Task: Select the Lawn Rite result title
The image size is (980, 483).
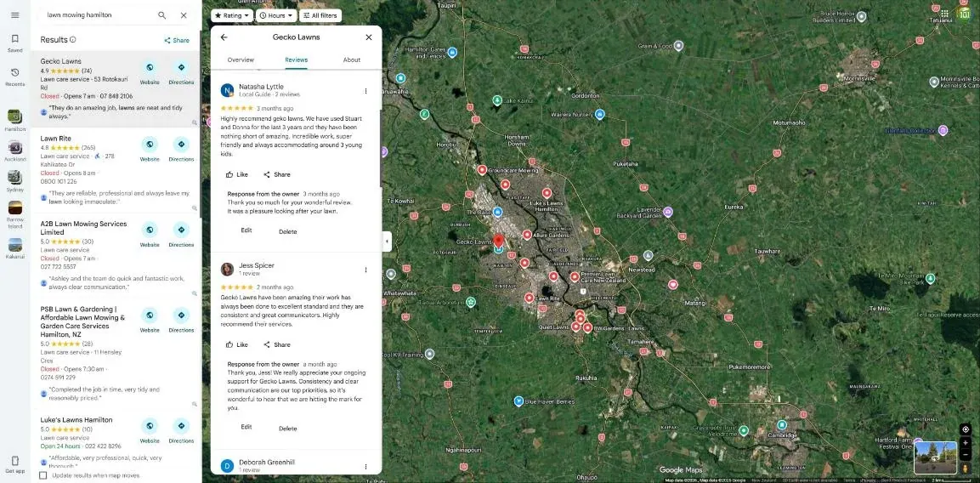Action: coord(55,139)
